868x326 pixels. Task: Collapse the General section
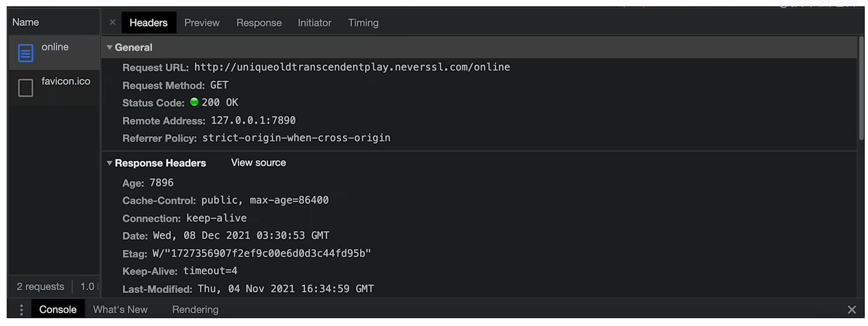coord(110,47)
